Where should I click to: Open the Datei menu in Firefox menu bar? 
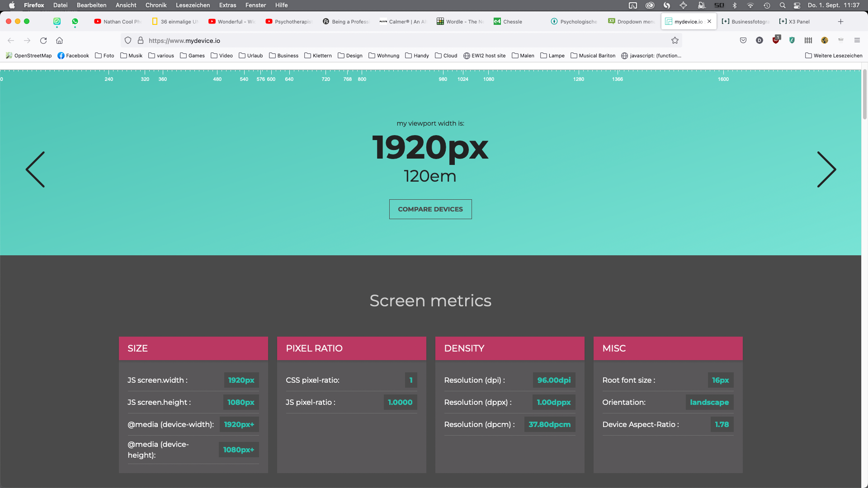pyautogui.click(x=60, y=5)
